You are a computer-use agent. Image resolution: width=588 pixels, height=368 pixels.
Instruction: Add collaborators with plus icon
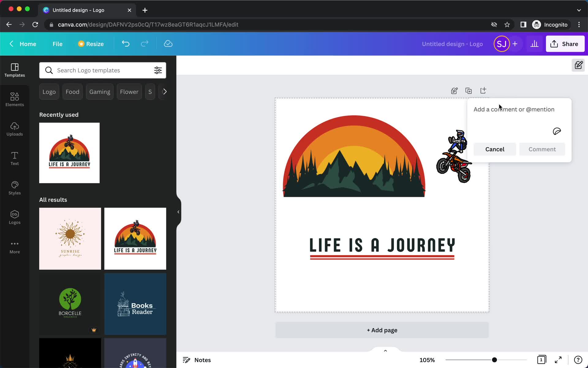515,44
